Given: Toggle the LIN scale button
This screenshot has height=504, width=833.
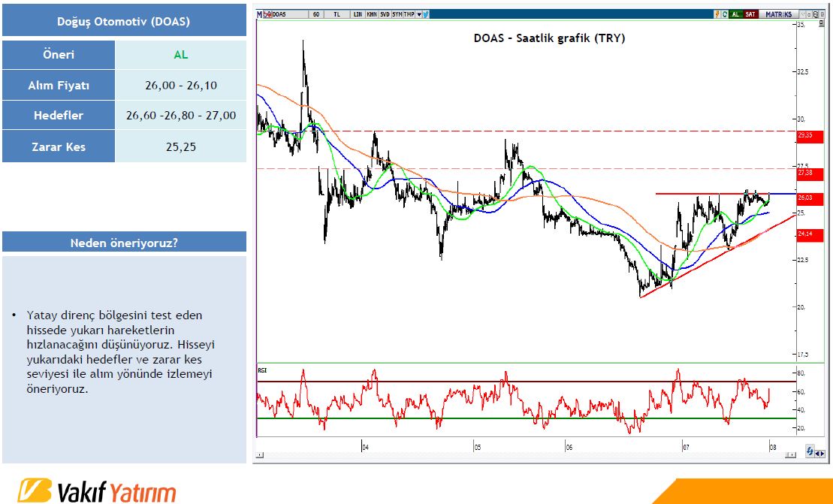Looking at the screenshot, I should coord(358,14).
